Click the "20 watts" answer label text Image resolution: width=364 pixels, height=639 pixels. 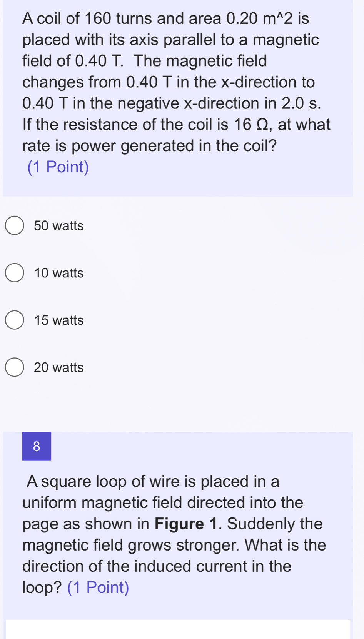59,368
